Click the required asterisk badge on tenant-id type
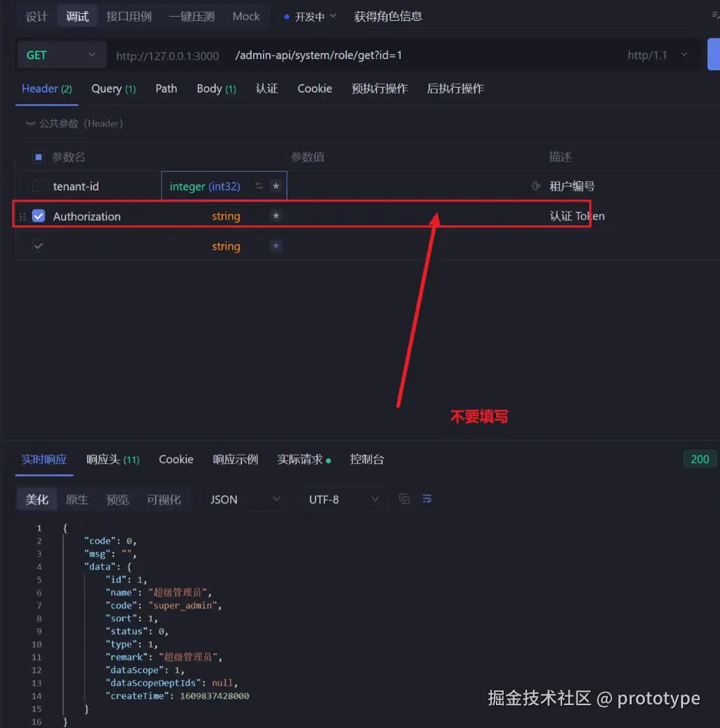Screen dimensions: 720x728 tap(275, 186)
